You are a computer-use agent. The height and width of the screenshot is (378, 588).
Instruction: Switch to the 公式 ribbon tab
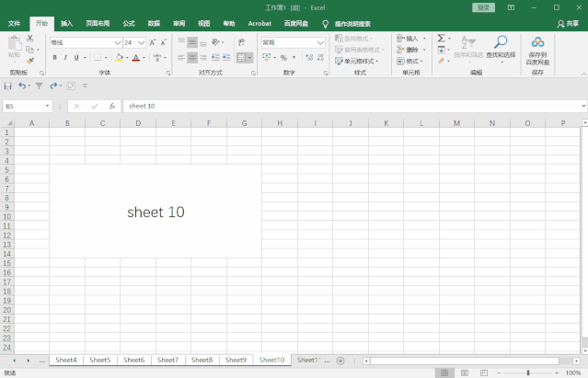click(x=129, y=24)
